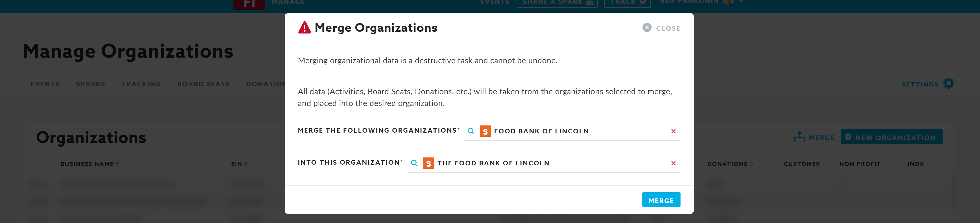This screenshot has width=980, height=223.
Task: Click the red warning triangle icon
Action: tap(304, 28)
